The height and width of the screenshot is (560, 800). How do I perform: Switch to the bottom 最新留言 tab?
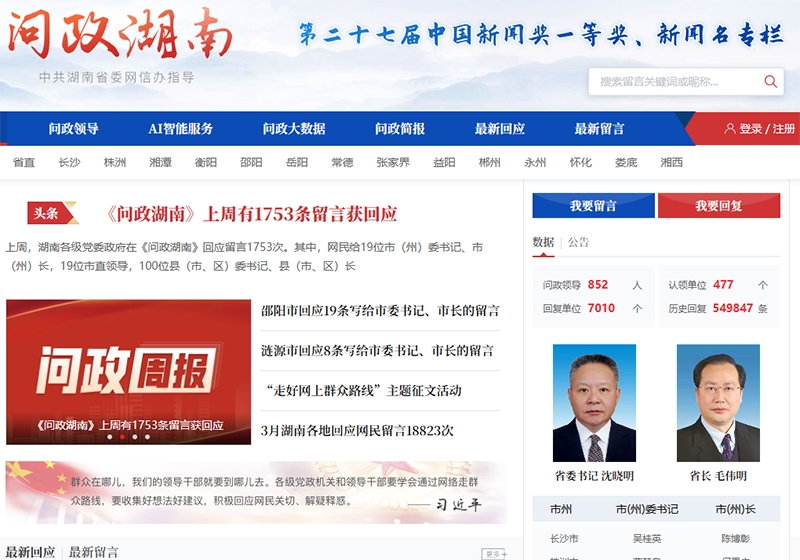(93, 552)
